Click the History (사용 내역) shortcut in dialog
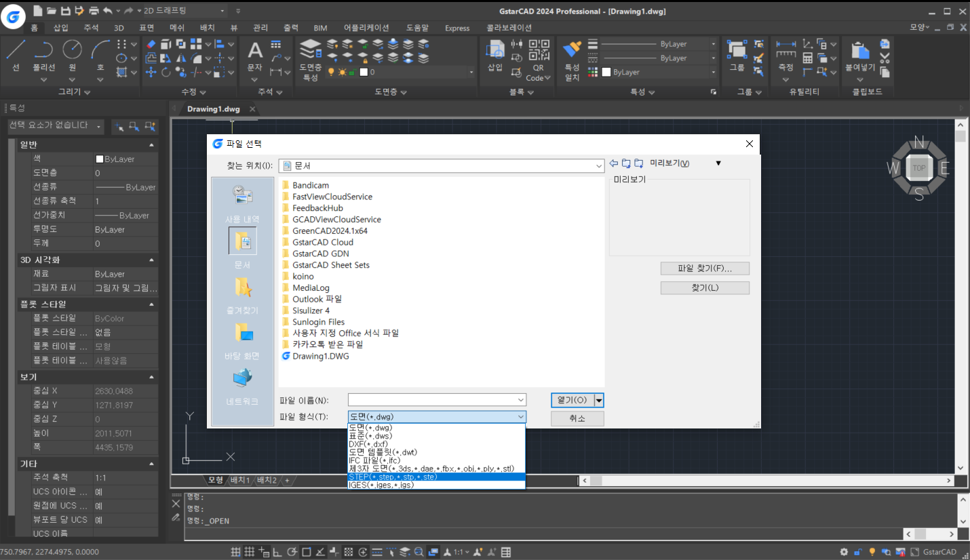The width and height of the screenshot is (970, 560). (x=242, y=204)
